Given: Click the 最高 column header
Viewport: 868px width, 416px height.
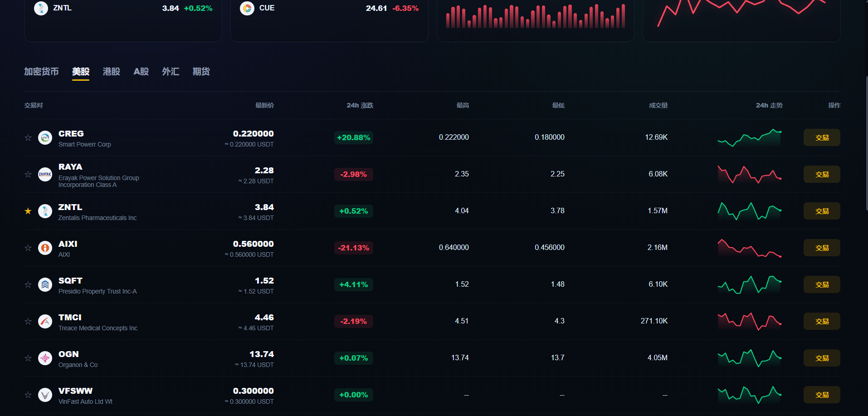Looking at the screenshot, I should (x=463, y=105).
